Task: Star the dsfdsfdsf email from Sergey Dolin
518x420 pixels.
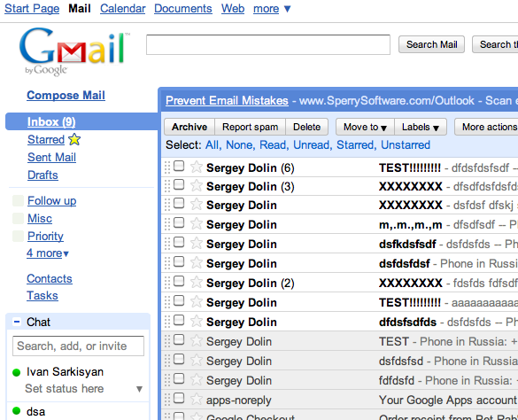Action: click(x=197, y=263)
